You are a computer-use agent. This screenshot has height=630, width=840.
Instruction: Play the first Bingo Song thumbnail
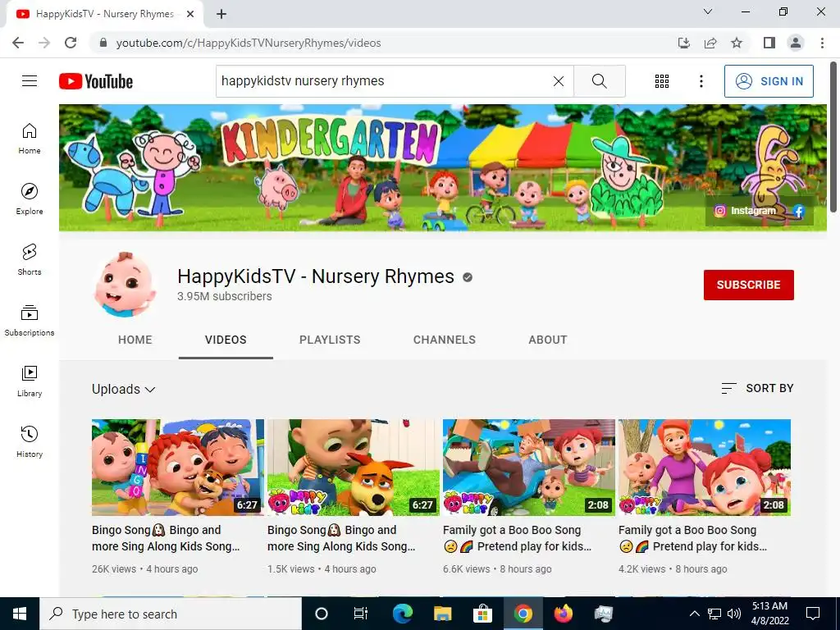178,467
